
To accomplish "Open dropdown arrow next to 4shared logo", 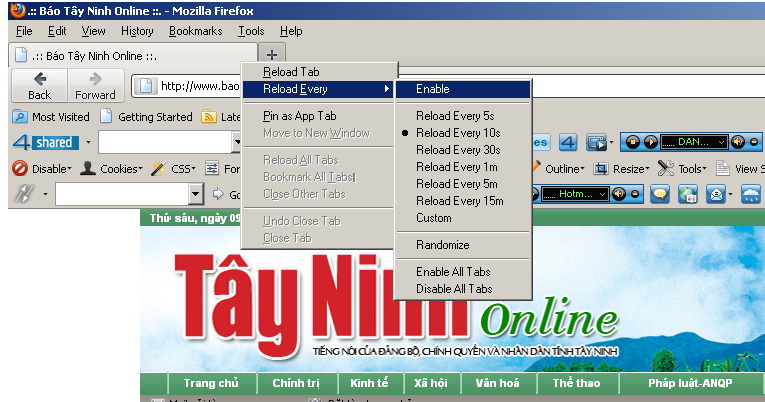I will pyautogui.click(x=88, y=142).
